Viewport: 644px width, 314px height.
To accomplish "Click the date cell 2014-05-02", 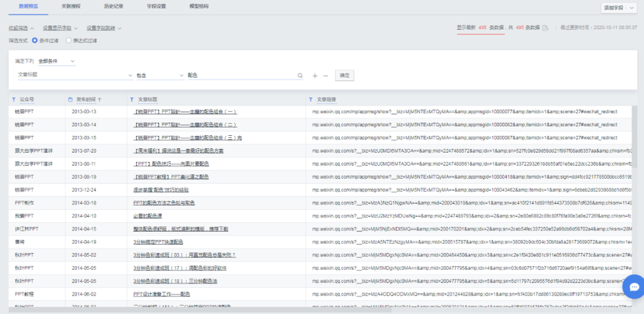I will 84,255.
